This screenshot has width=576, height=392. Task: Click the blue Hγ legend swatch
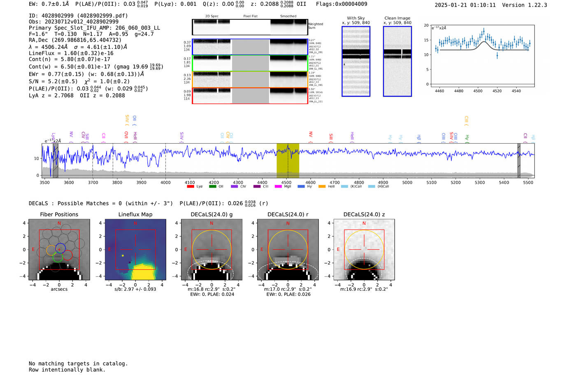pyautogui.click(x=301, y=186)
